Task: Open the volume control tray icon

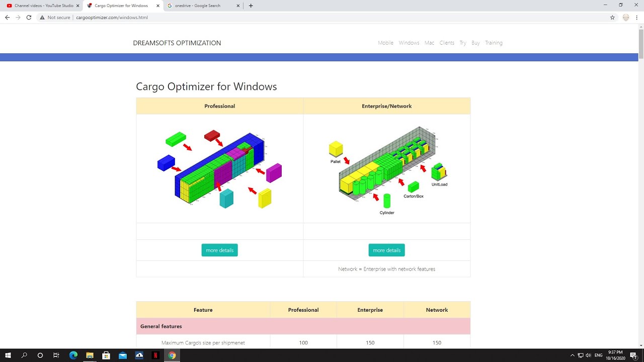Action: [588, 355]
